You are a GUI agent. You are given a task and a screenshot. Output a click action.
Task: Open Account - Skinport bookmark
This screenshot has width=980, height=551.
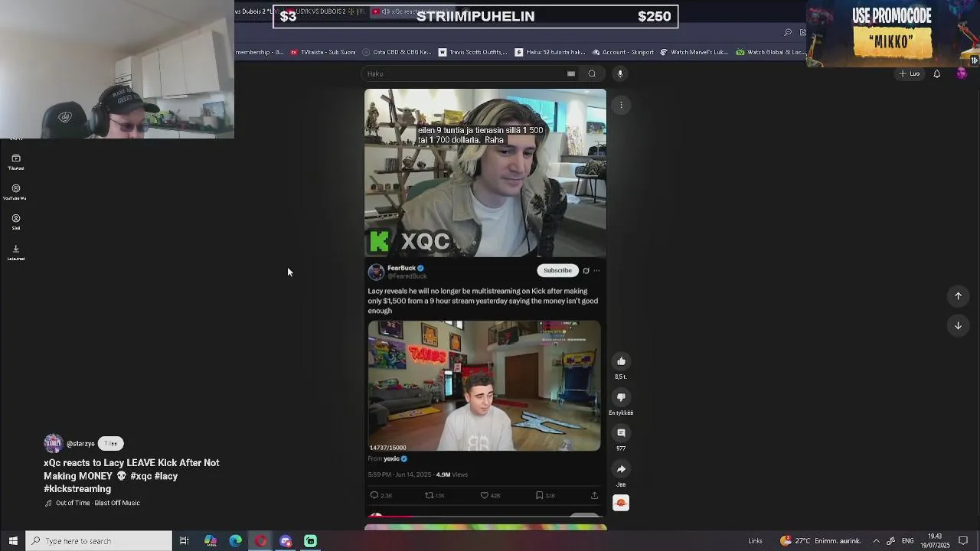[622, 52]
